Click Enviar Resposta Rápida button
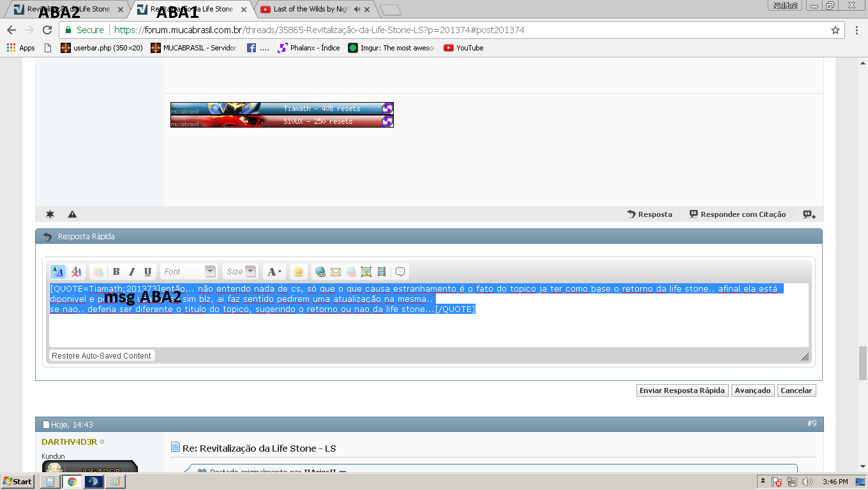 tap(682, 390)
